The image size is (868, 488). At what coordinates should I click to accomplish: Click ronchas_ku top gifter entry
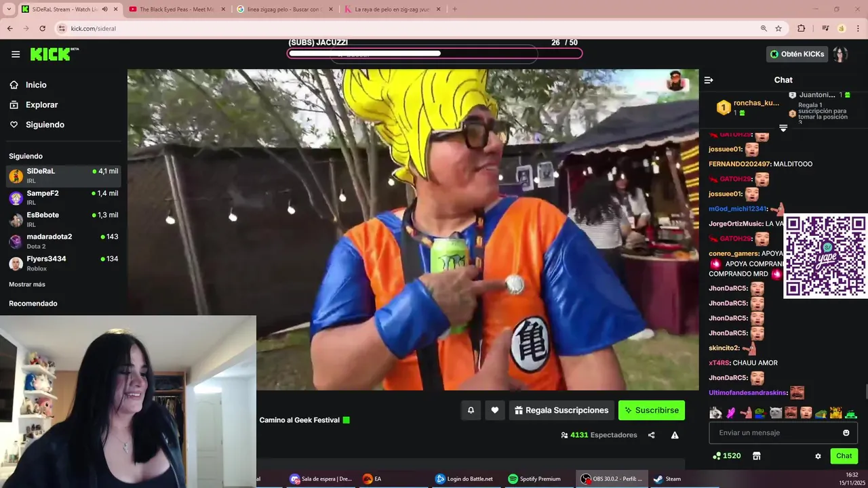pos(749,107)
